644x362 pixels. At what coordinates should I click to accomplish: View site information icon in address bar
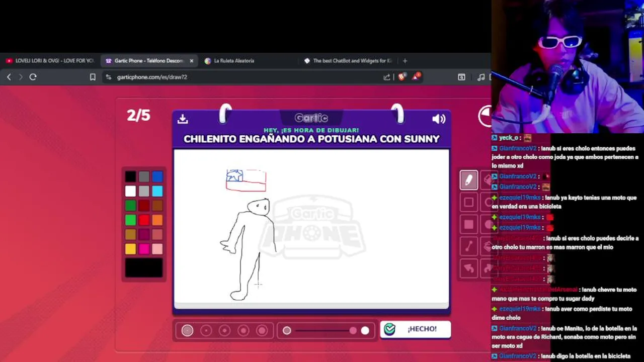(x=108, y=77)
